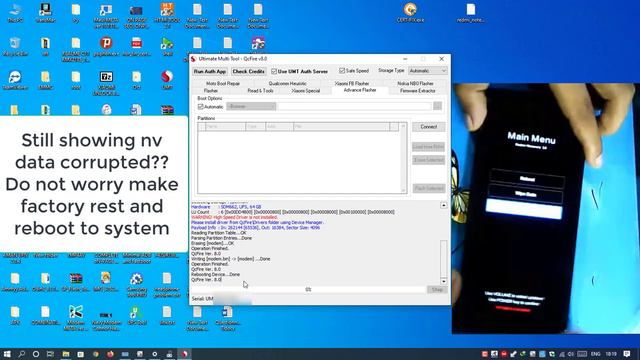Open Firefox from the taskbar
Viewport: 640px width, 360px height.
point(110,354)
